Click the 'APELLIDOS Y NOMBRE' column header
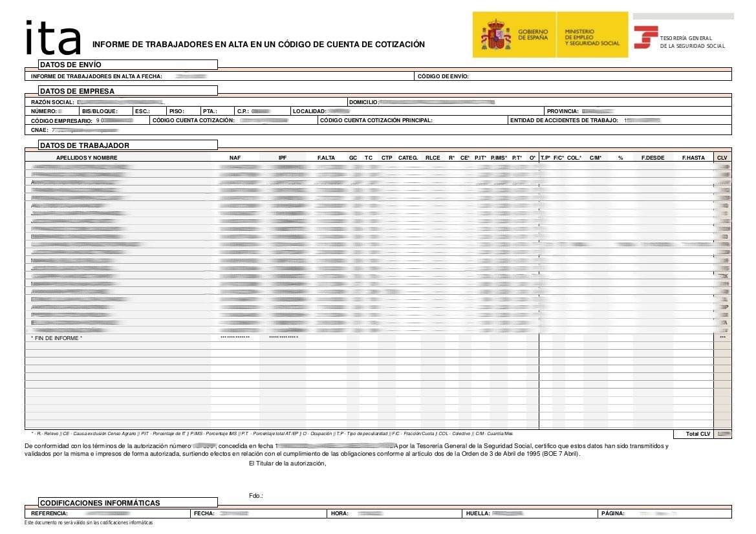Image resolution: width=756 pixels, height=534 pixels. click(87, 158)
